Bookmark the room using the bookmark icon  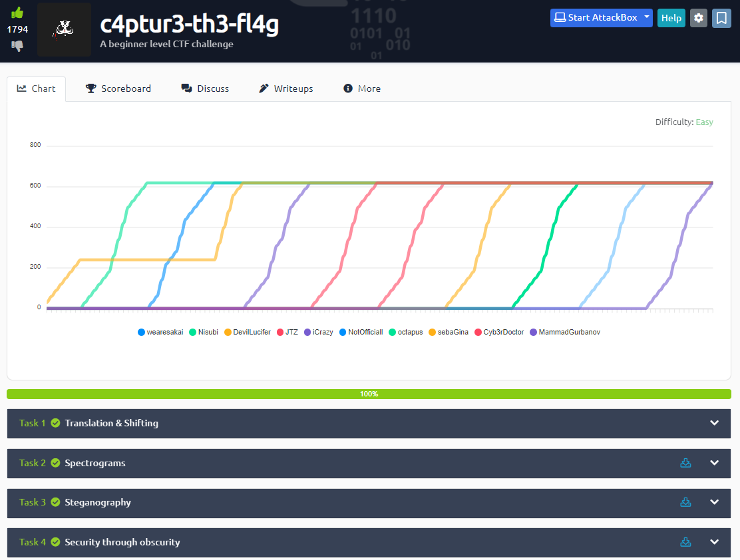coord(721,18)
